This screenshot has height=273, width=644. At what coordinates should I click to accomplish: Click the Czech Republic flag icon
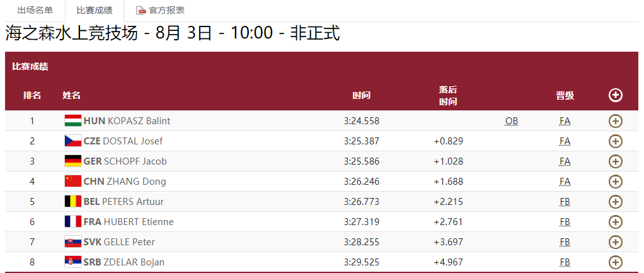point(73,141)
